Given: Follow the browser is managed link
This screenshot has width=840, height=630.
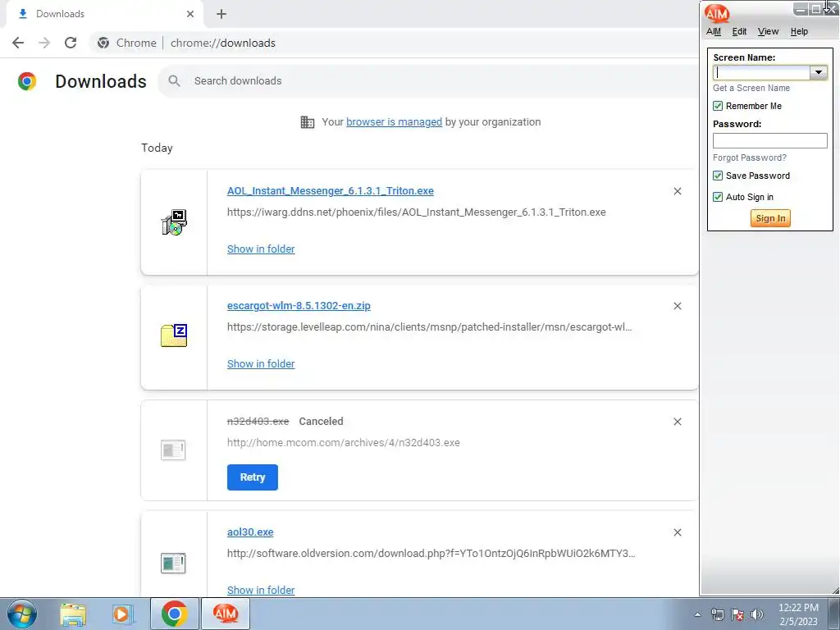Looking at the screenshot, I should pos(395,122).
